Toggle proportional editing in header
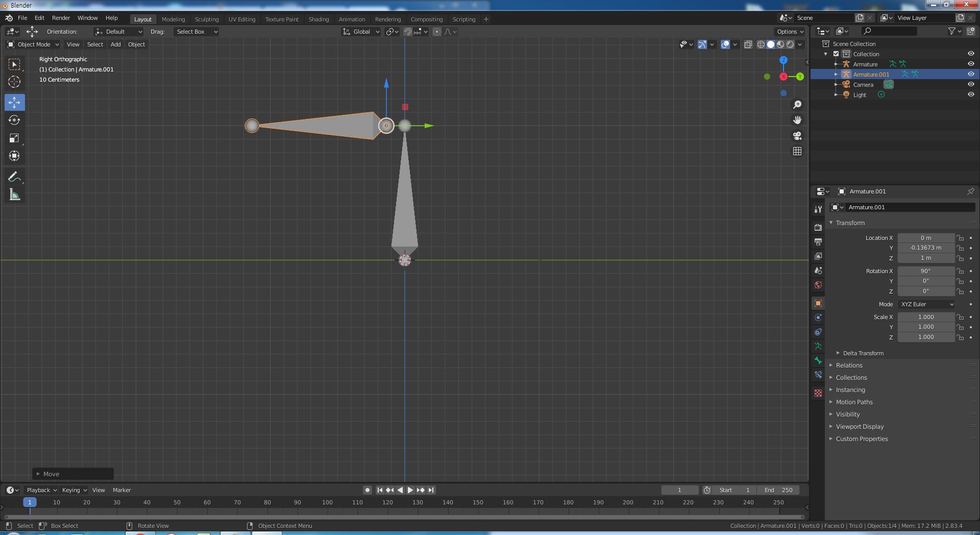980x535 pixels. [x=437, y=32]
